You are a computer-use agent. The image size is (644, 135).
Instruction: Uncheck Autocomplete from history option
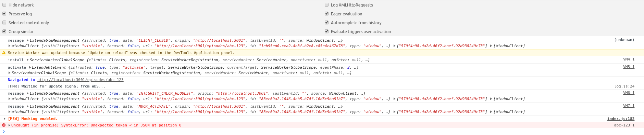(x=327, y=23)
